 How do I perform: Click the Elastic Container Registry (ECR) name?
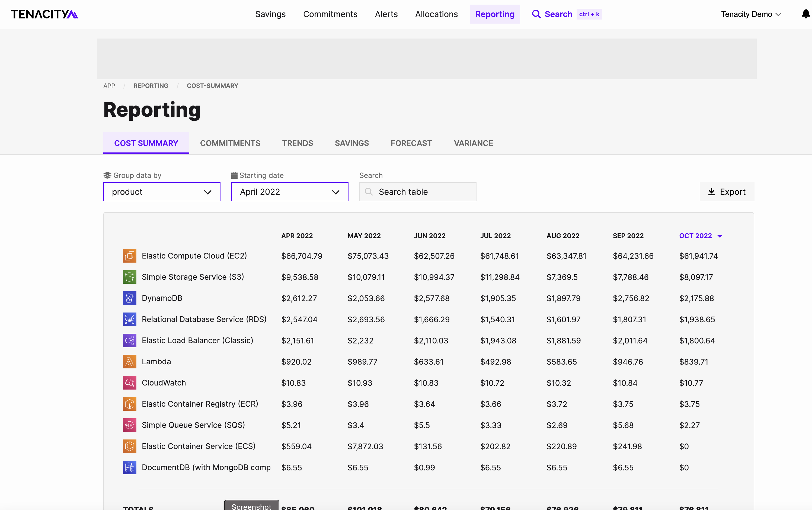point(200,404)
